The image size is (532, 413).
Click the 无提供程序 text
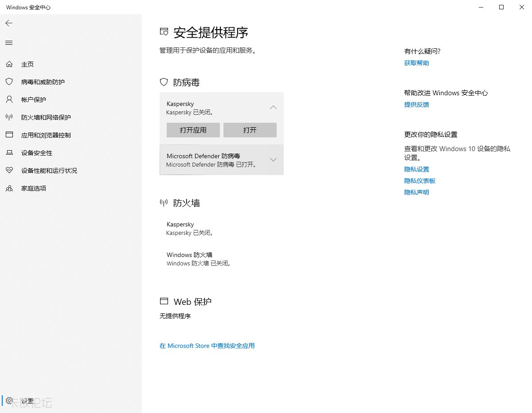coord(175,316)
